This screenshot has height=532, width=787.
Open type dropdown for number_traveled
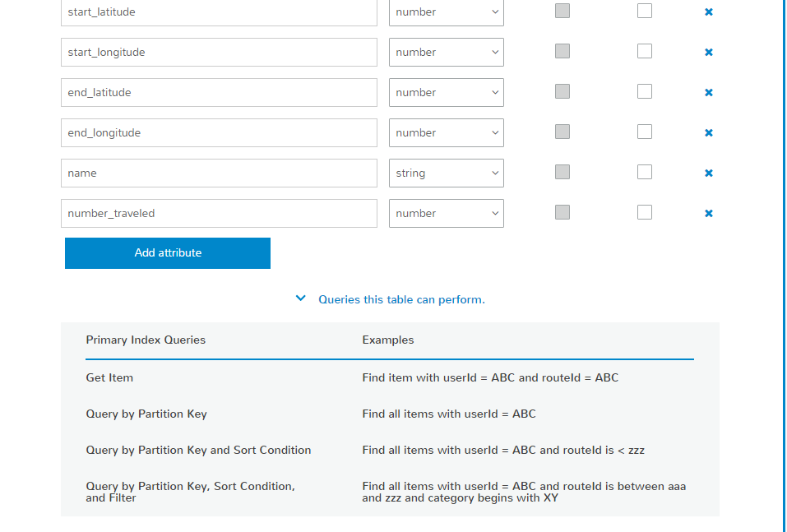pyautogui.click(x=446, y=214)
